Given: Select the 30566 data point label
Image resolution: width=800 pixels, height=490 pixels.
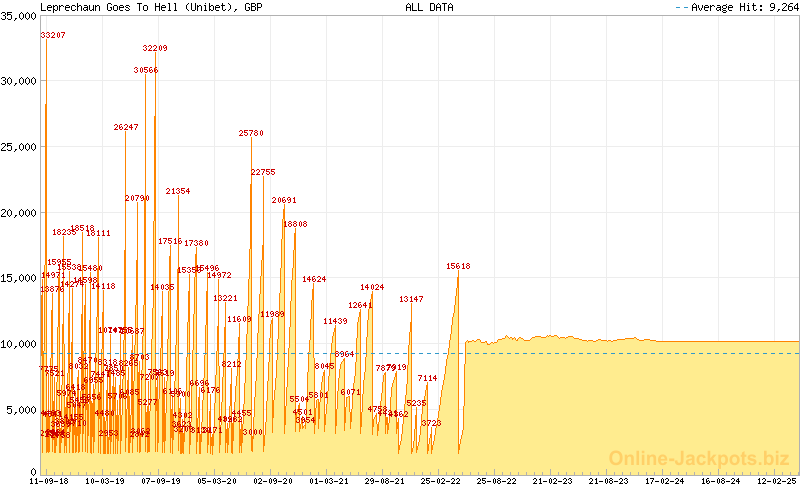Looking at the screenshot, I should point(145,70).
